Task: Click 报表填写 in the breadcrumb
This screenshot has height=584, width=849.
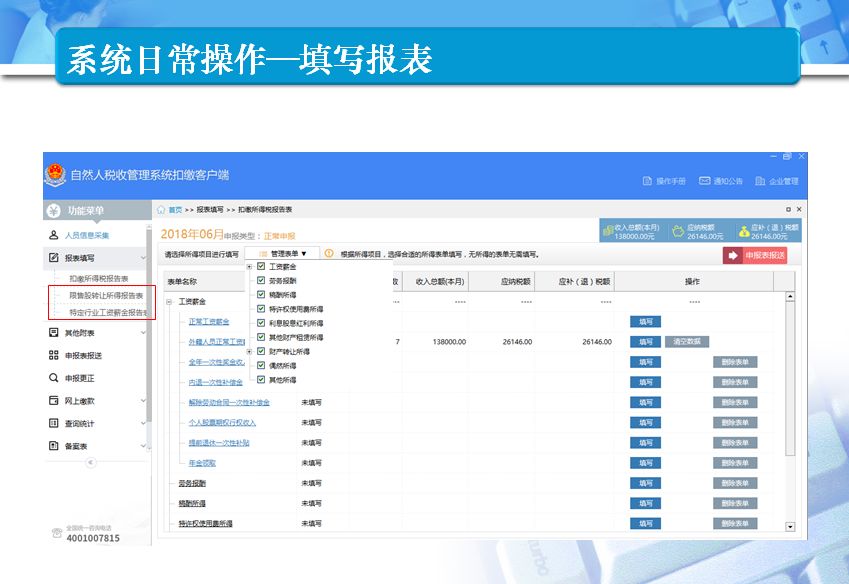Action: pos(210,209)
